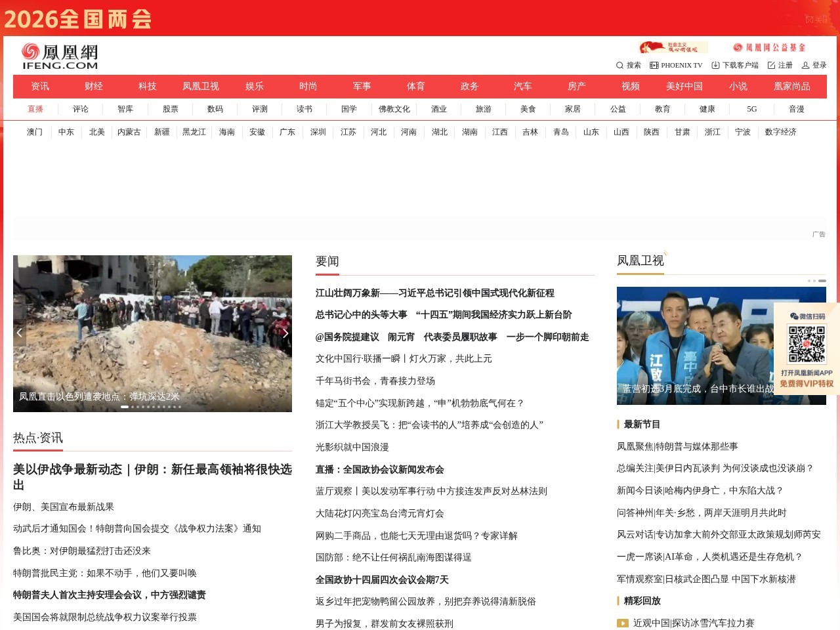Open PHOENIX TV via its screen icon
Screen dimensions: 840x630
pyautogui.click(x=654, y=65)
